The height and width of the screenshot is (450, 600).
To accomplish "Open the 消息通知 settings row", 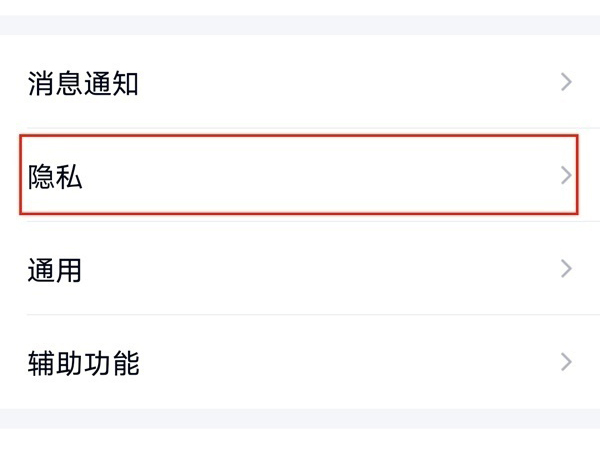I will (x=300, y=83).
